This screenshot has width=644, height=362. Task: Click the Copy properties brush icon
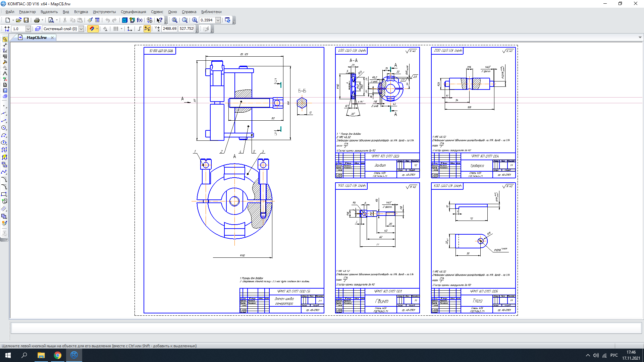pyautogui.click(x=90, y=20)
